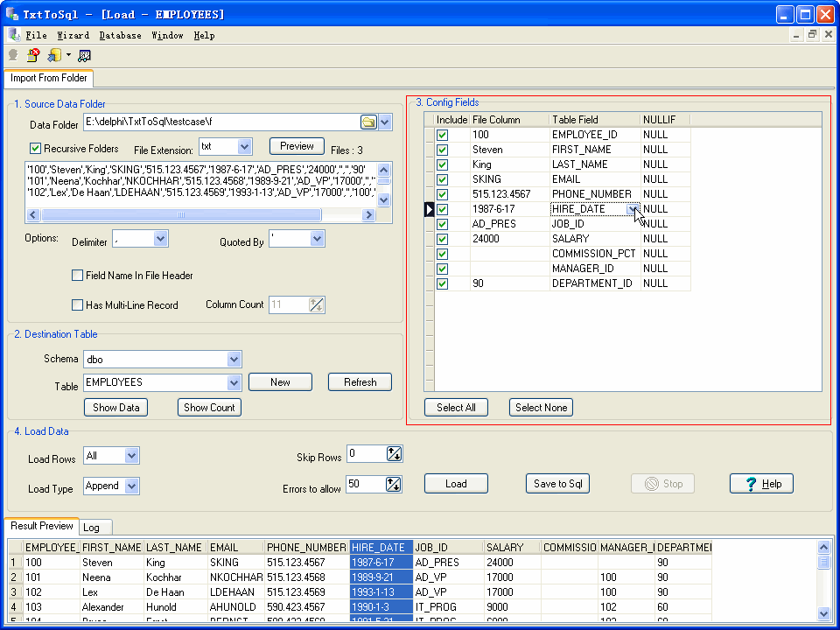Uncheck Include for the DEPARTMENT_ID row
840x630 pixels.
[442, 283]
